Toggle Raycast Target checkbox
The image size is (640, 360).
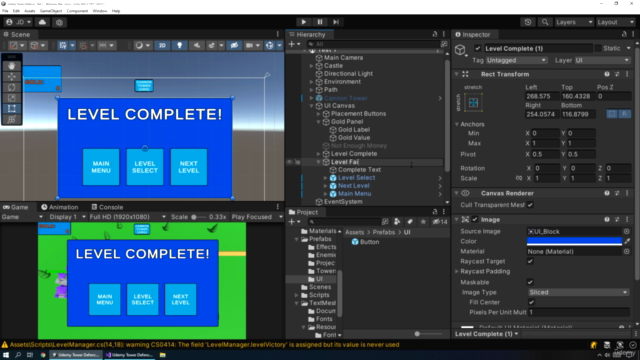click(x=530, y=261)
